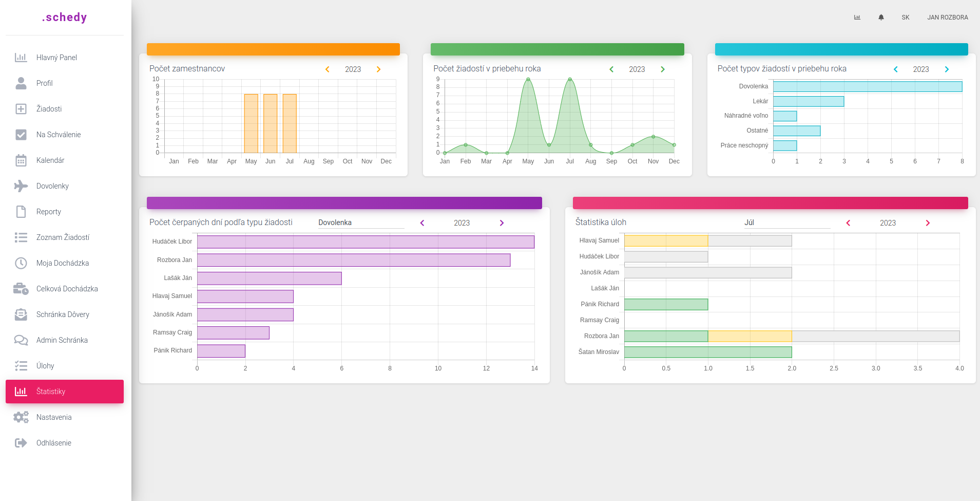Previous year arrow in Štatistika úloh

coord(849,223)
